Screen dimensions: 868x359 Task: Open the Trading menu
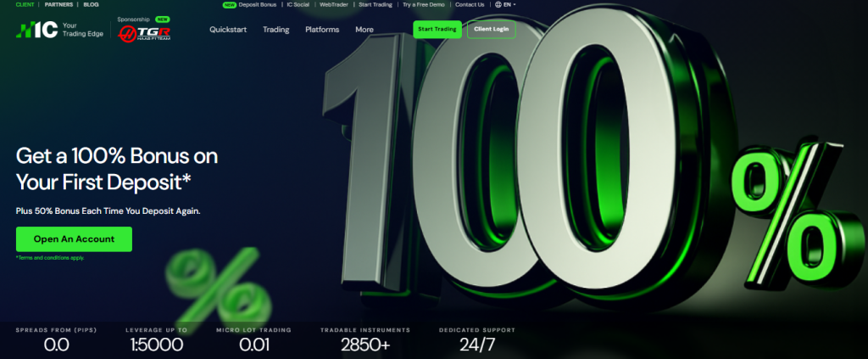276,30
